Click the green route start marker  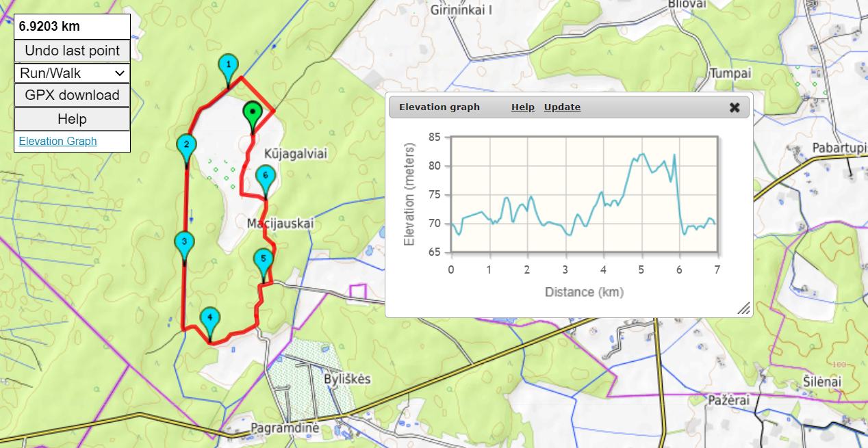click(x=253, y=113)
